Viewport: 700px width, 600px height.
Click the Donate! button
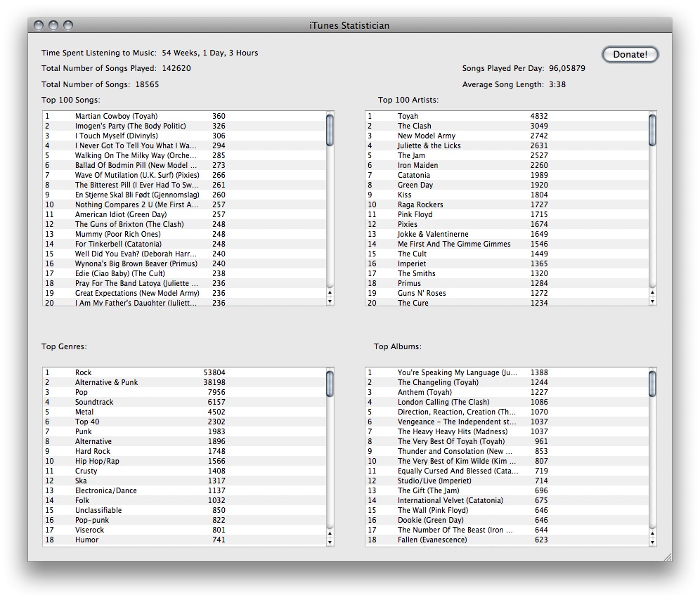pyautogui.click(x=630, y=55)
